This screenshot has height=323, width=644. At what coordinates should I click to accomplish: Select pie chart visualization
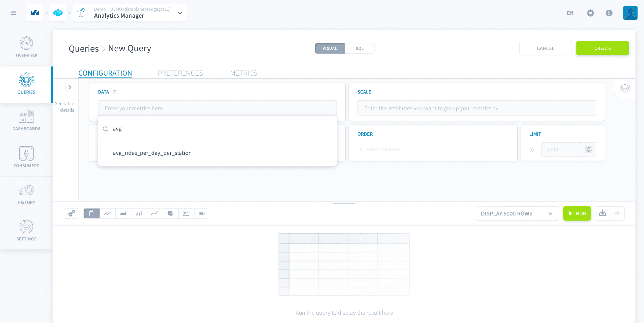pos(170,213)
